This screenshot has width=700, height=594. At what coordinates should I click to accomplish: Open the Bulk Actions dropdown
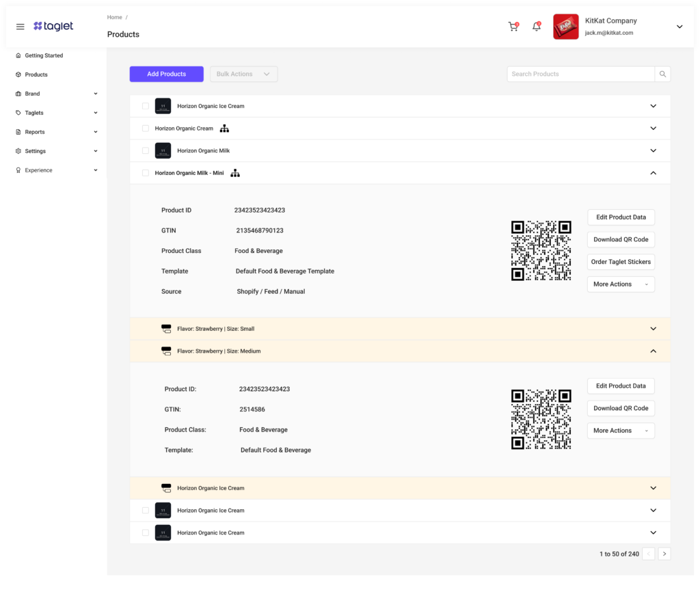(244, 74)
